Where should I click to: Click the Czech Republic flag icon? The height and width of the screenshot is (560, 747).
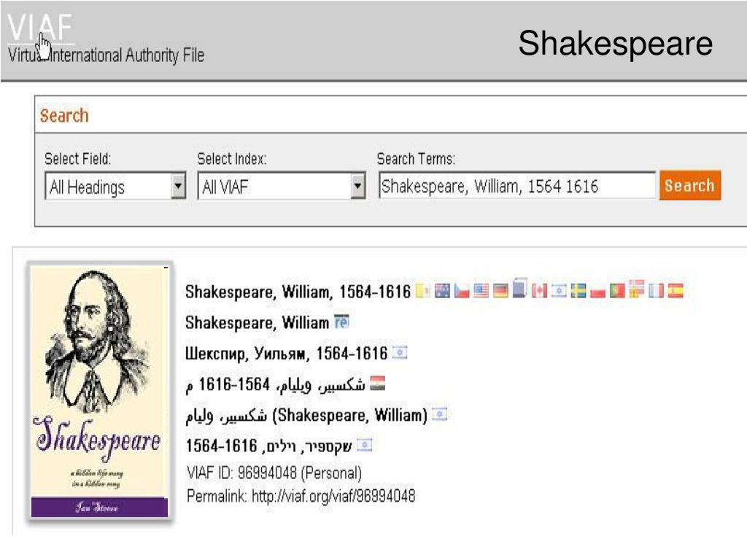(462, 291)
